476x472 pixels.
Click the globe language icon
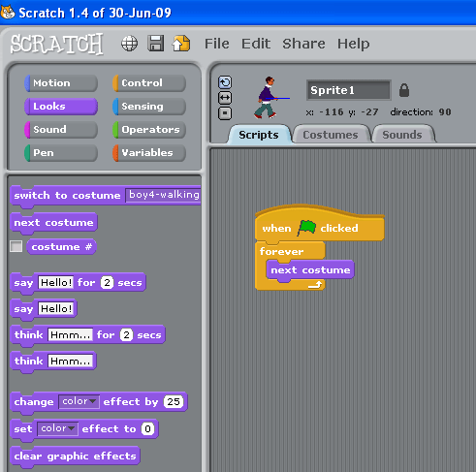(129, 44)
